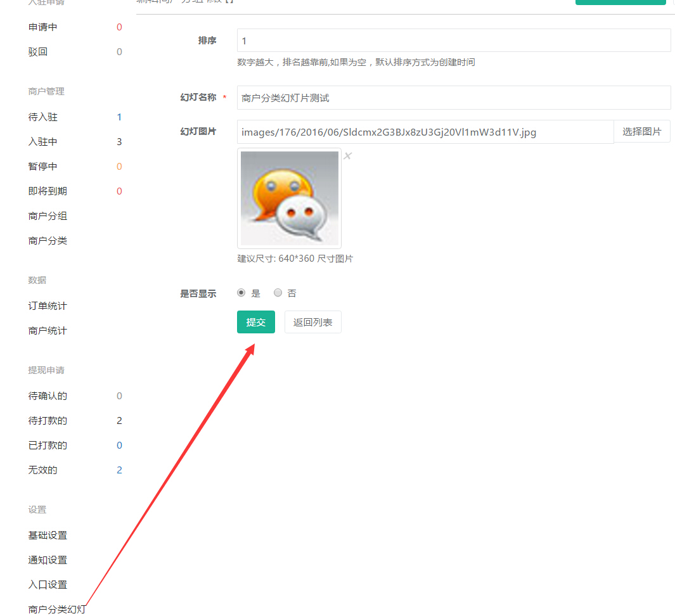Remove the slide image with the X icon
Viewport: 675px width, 616px height.
point(347,156)
